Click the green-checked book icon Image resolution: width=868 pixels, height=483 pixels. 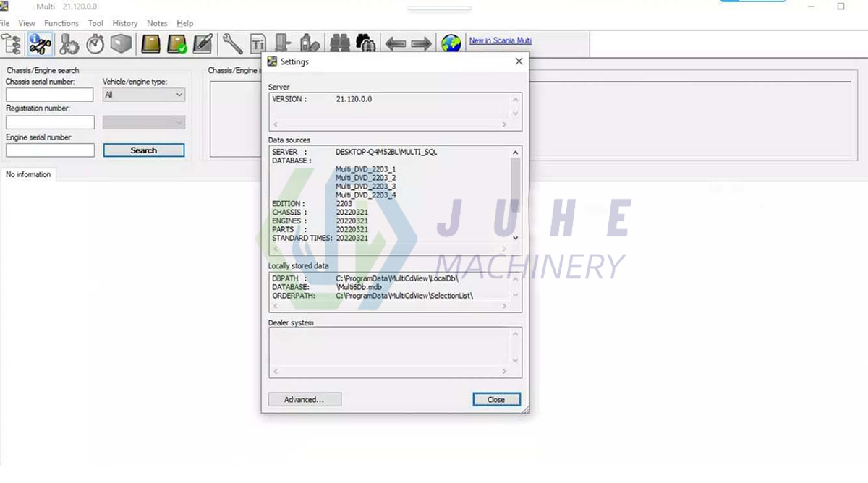[x=176, y=43]
